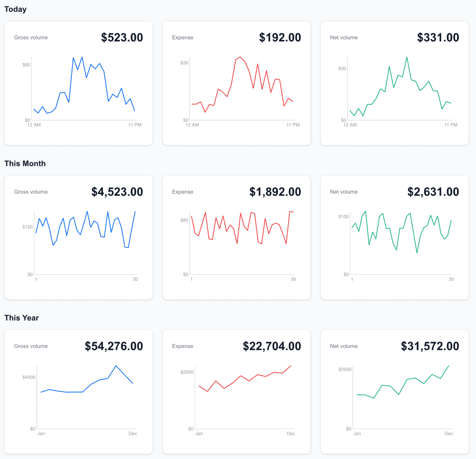This screenshot has height=459, width=476.
Task: Click the $22,704.00 yearly expense figure
Action: pyautogui.click(x=272, y=346)
